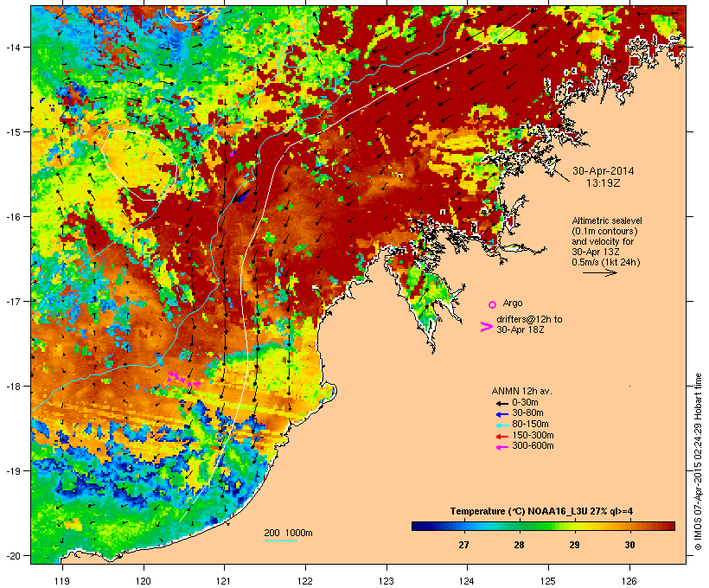
Task: Click the 'drifters@12h to' legend text
Action: tap(529, 319)
